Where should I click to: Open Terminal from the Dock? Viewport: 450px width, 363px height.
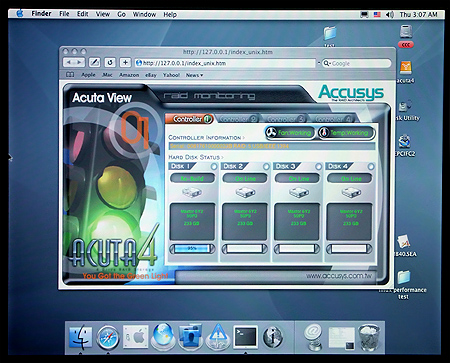245,337
